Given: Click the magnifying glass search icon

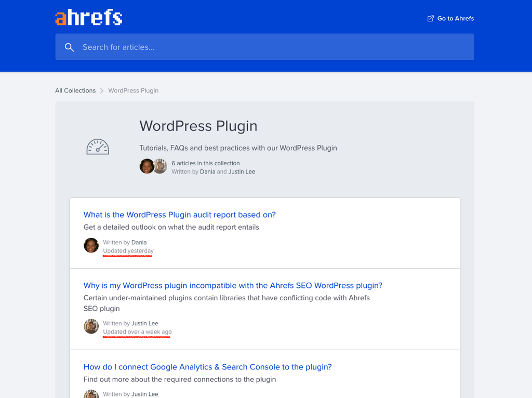Looking at the screenshot, I should [69, 47].
